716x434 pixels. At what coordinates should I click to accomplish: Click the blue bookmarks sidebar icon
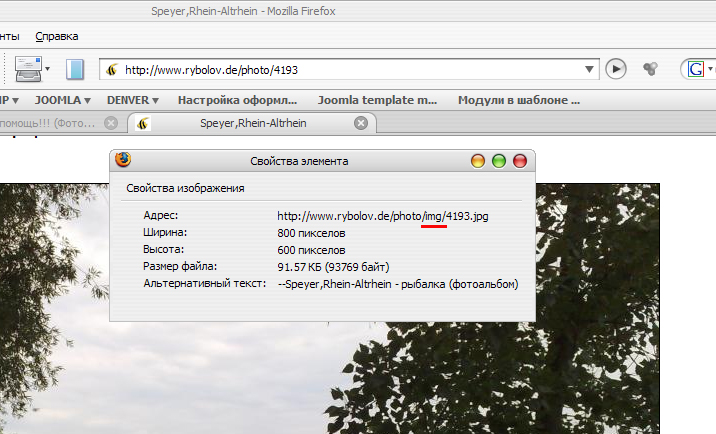pos(76,69)
